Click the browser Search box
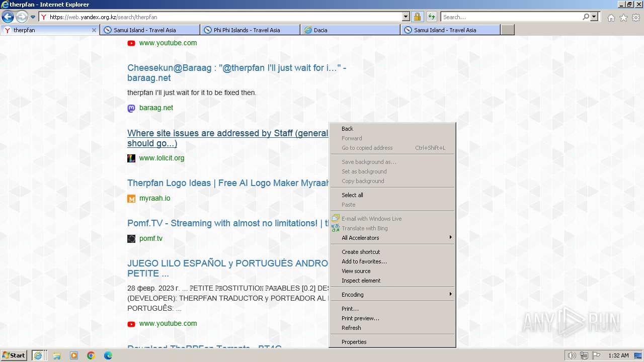 (511, 17)
